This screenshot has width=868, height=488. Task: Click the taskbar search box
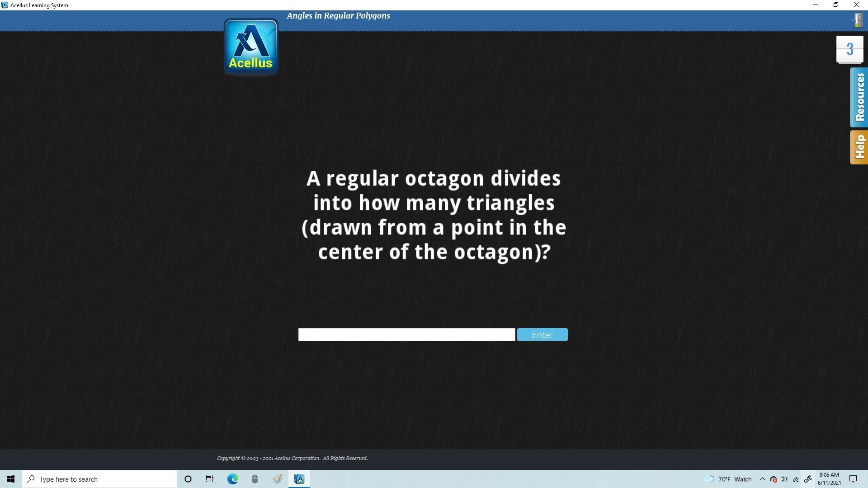tap(99, 479)
